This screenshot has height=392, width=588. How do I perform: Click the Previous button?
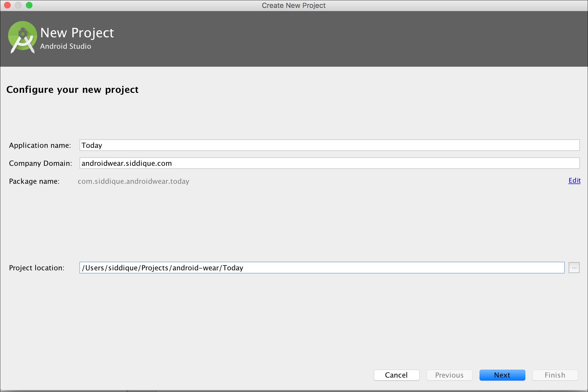pos(449,375)
